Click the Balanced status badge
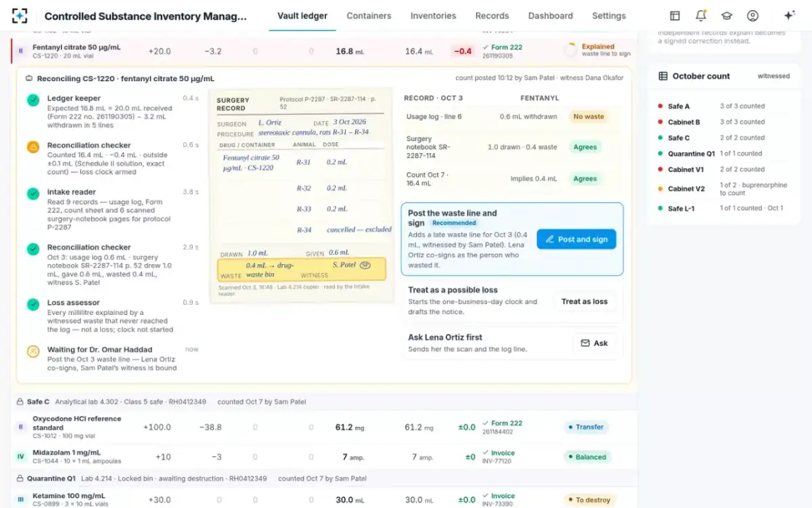Screen dimensions: 812x508 pyautogui.click(x=587, y=457)
